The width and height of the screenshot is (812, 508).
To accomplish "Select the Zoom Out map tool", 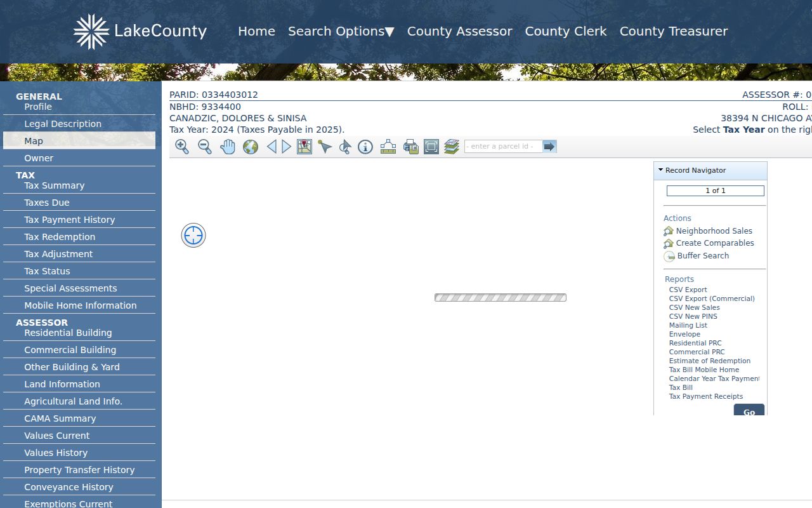I will [205, 147].
